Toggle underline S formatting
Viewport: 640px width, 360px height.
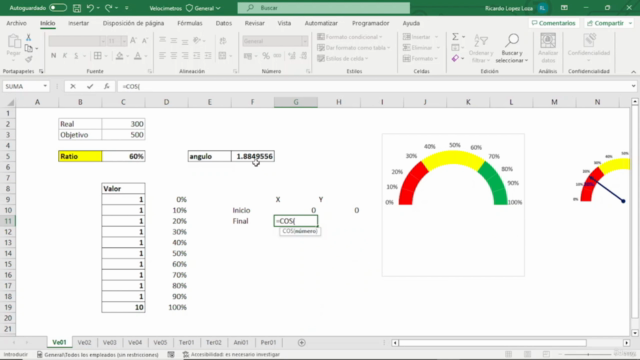pos(76,56)
